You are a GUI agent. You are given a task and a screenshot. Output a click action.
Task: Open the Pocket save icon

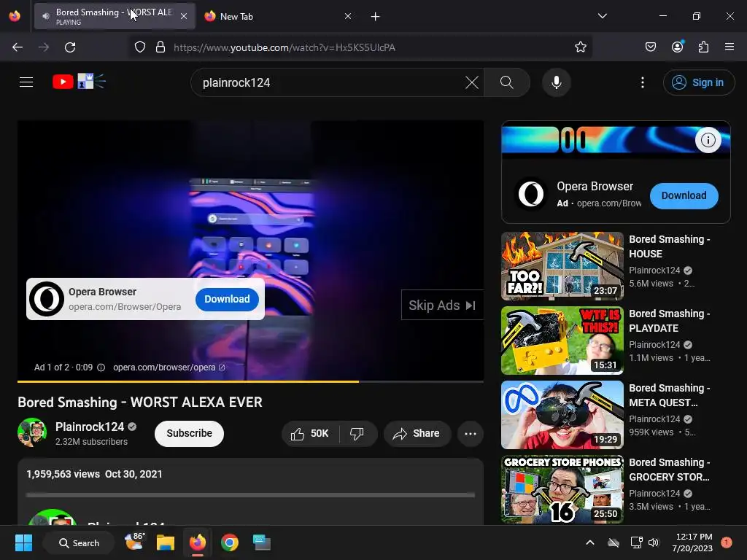(650, 47)
